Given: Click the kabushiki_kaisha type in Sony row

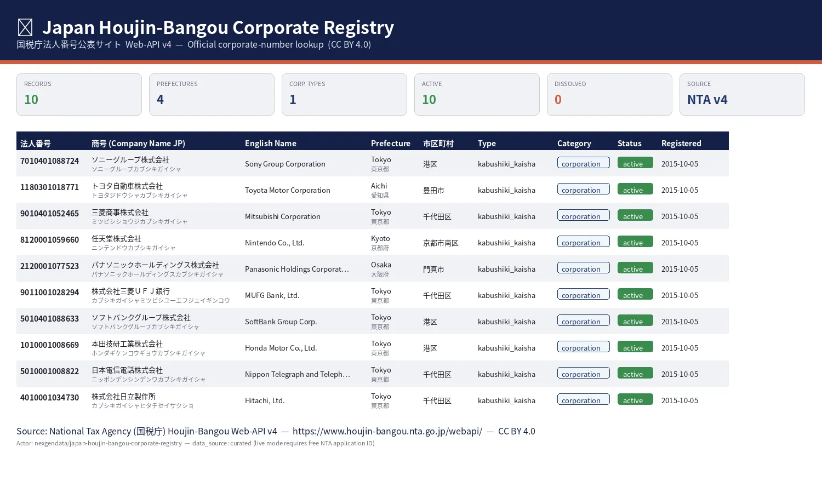Looking at the screenshot, I should tap(506, 164).
